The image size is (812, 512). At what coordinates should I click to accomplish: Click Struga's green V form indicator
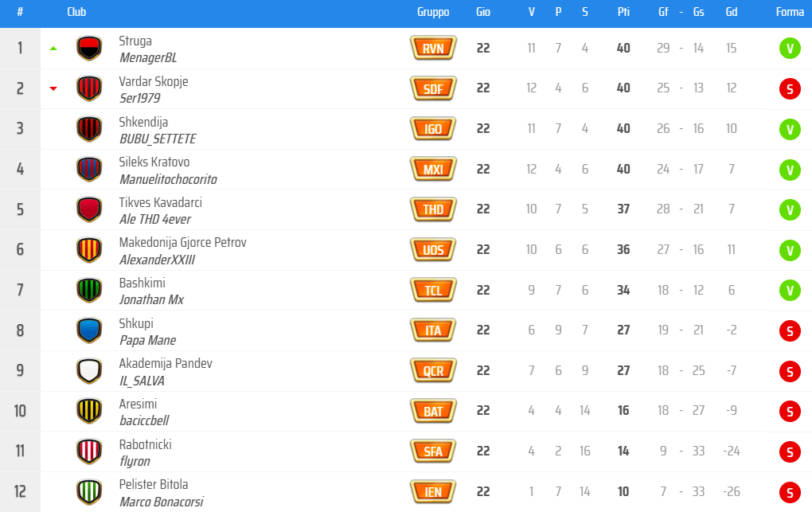[x=790, y=49]
